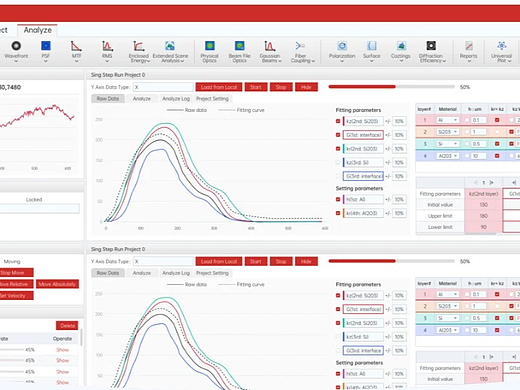
Task: Open the Surface analysis tool
Action: click(x=372, y=51)
